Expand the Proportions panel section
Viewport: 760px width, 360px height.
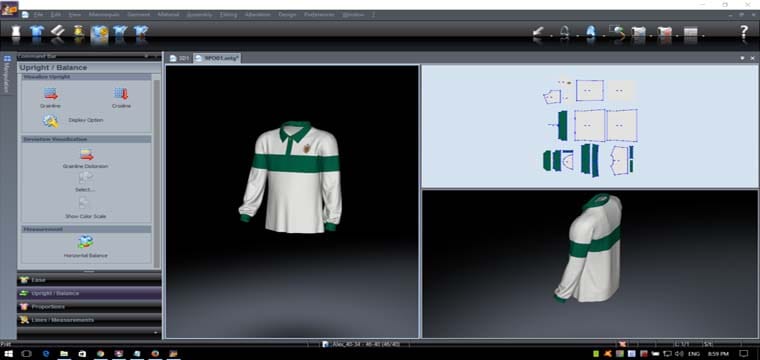click(x=89, y=307)
